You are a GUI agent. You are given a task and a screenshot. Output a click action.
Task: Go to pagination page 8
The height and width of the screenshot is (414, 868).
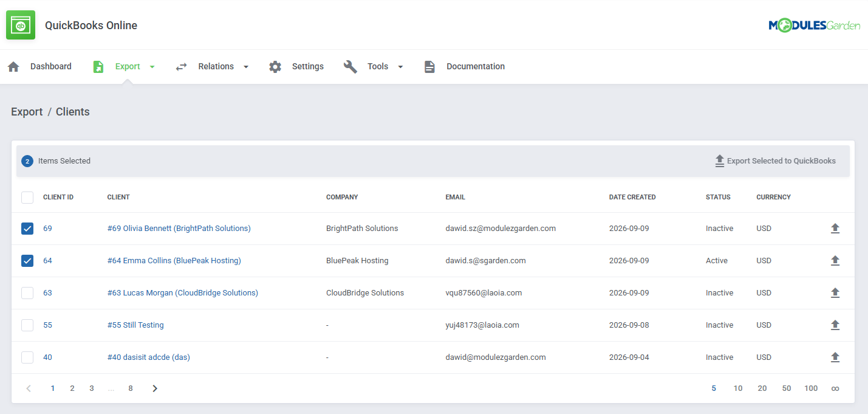tap(131, 388)
